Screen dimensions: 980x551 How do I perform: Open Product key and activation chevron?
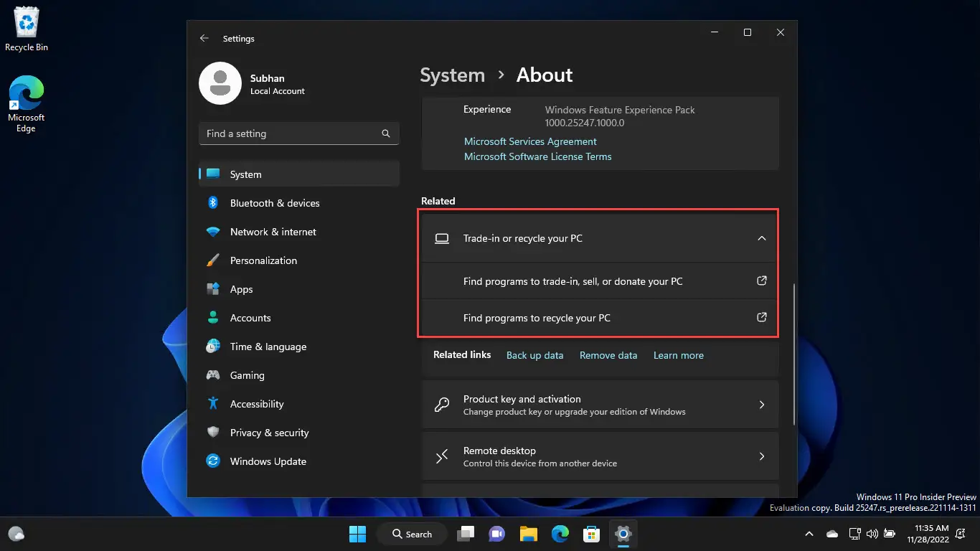762,405
